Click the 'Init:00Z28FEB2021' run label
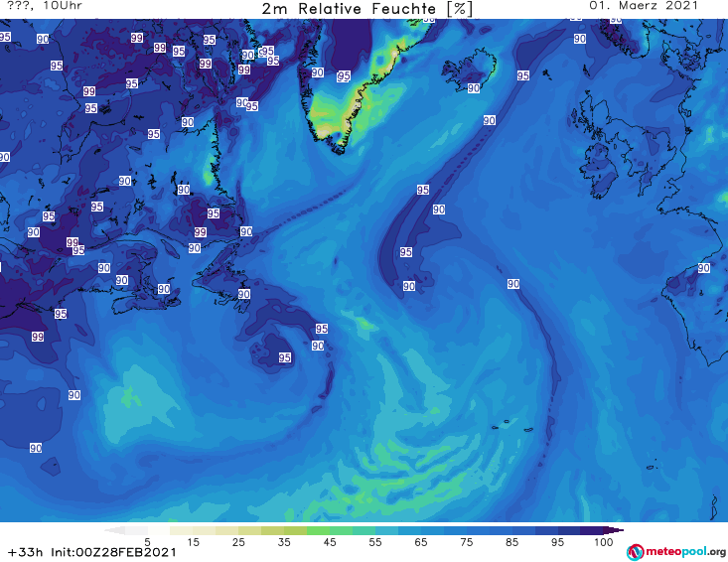 (x=114, y=553)
